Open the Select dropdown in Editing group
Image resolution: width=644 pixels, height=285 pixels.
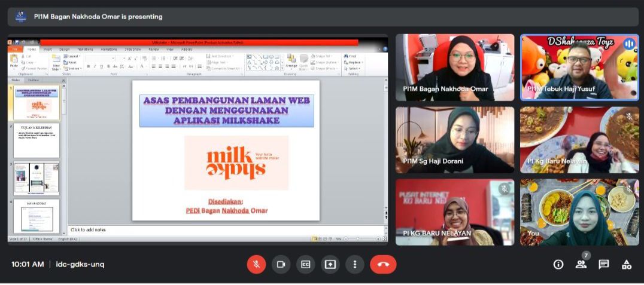[353, 69]
